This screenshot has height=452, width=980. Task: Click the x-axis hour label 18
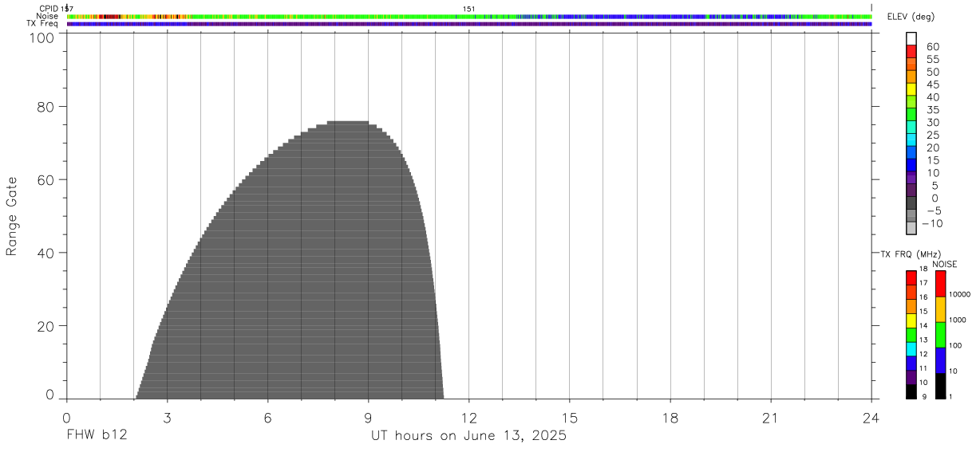[670, 419]
